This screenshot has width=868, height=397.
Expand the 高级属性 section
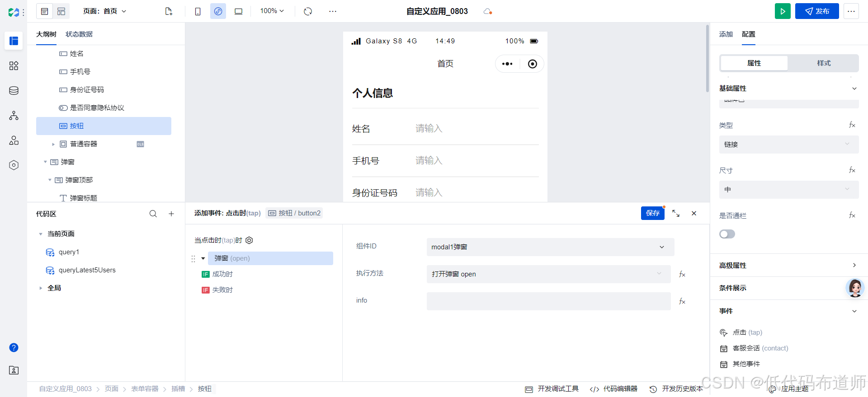pos(854,265)
